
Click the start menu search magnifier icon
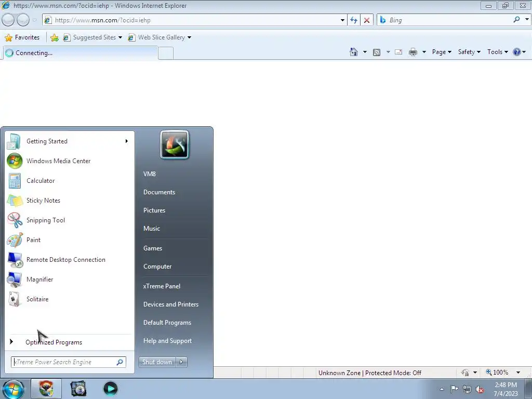120,362
